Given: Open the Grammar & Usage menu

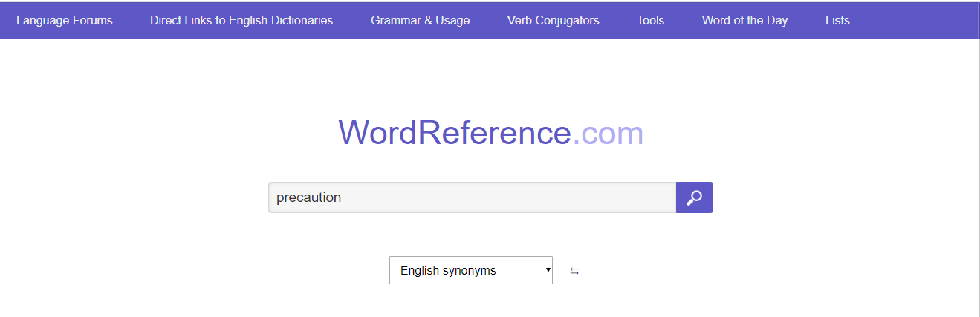Looking at the screenshot, I should 421,21.
